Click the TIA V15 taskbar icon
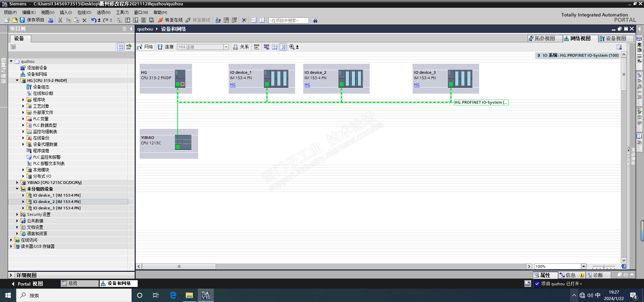This screenshot has width=644, height=302. (205, 295)
